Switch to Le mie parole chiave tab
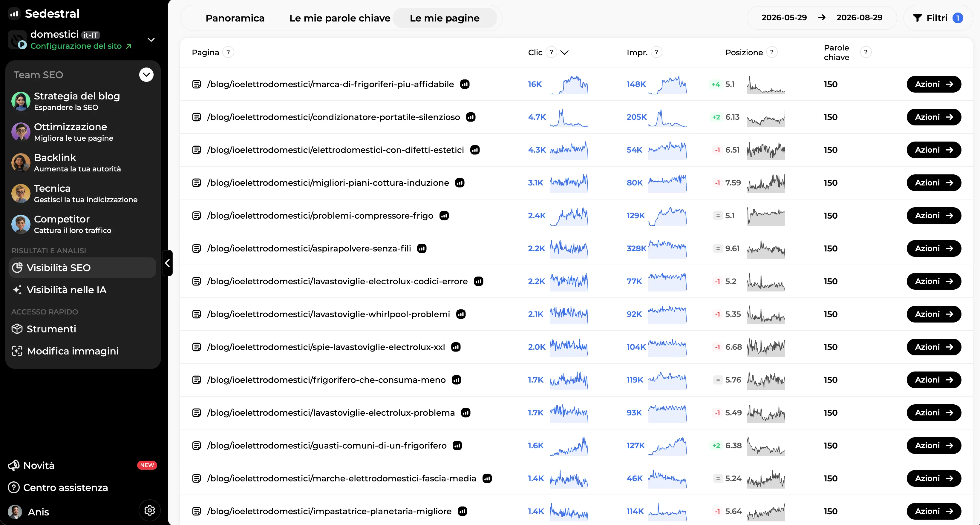The height and width of the screenshot is (525, 980). pyautogui.click(x=340, y=18)
